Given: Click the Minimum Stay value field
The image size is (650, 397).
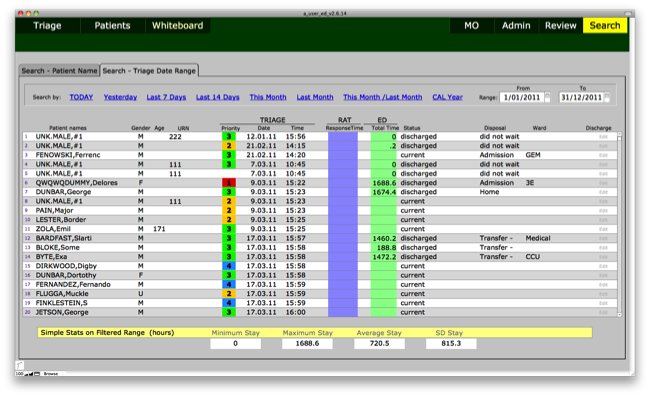Looking at the screenshot, I should tap(235, 344).
